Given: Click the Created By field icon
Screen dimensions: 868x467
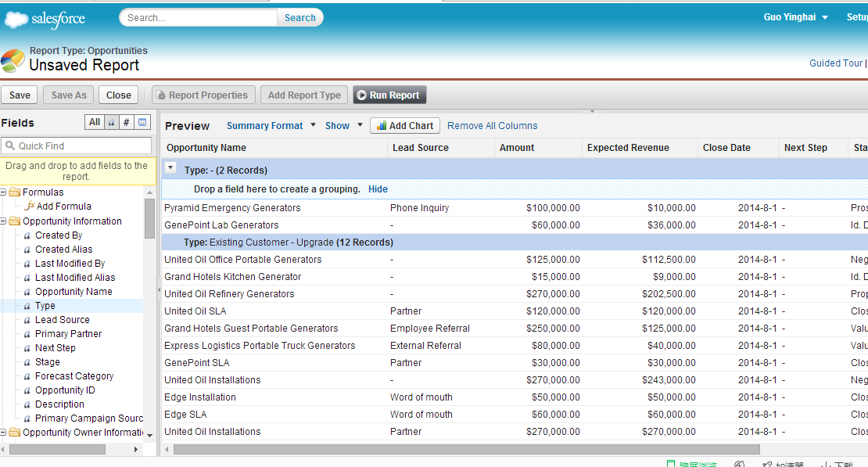Looking at the screenshot, I should (x=27, y=235).
